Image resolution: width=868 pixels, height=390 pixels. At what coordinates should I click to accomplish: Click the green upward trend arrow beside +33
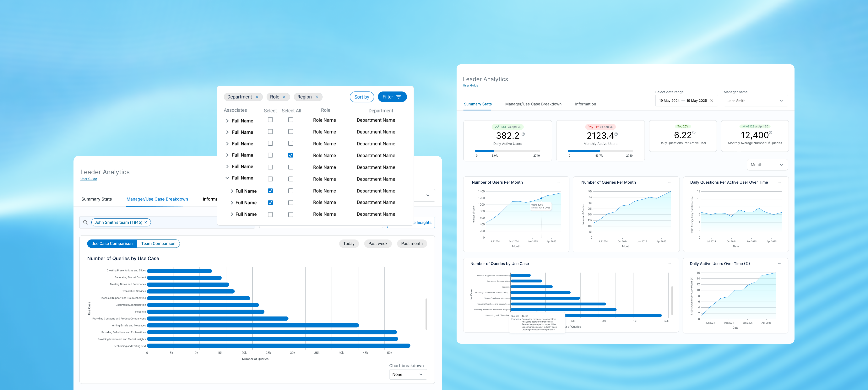(x=497, y=127)
